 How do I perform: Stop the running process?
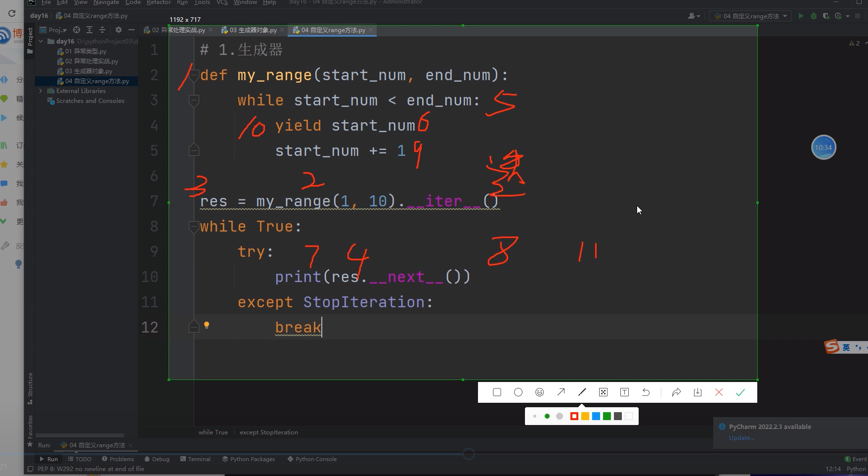tap(858, 16)
